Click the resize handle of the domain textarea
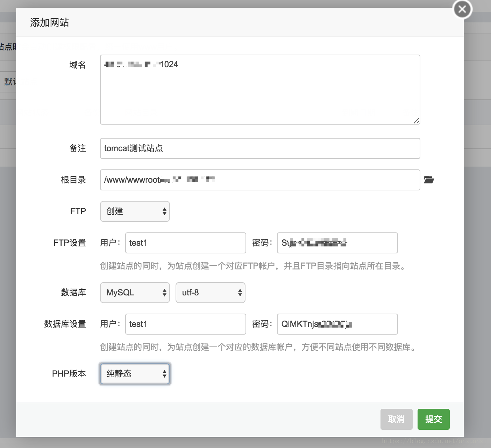The width and height of the screenshot is (491, 448). [417, 121]
